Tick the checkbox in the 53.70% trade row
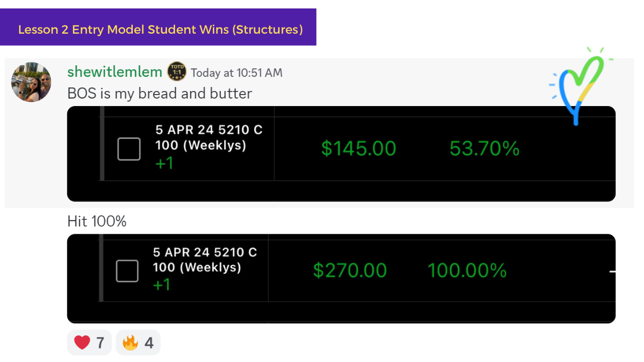 (x=129, y=149)
